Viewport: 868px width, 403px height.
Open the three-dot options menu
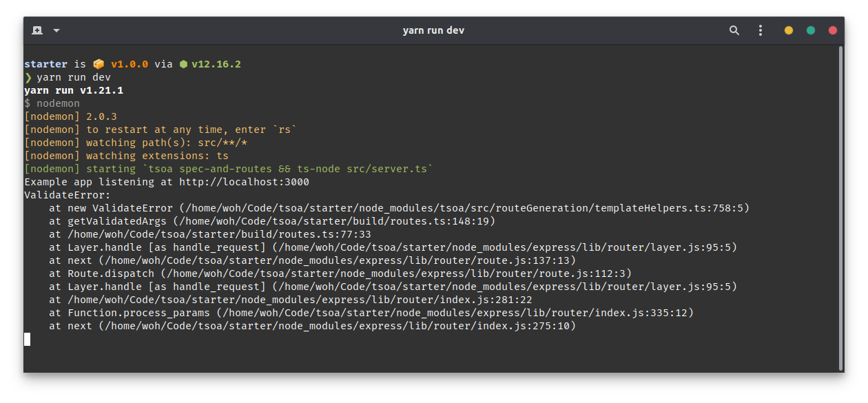tap(761, 30)
